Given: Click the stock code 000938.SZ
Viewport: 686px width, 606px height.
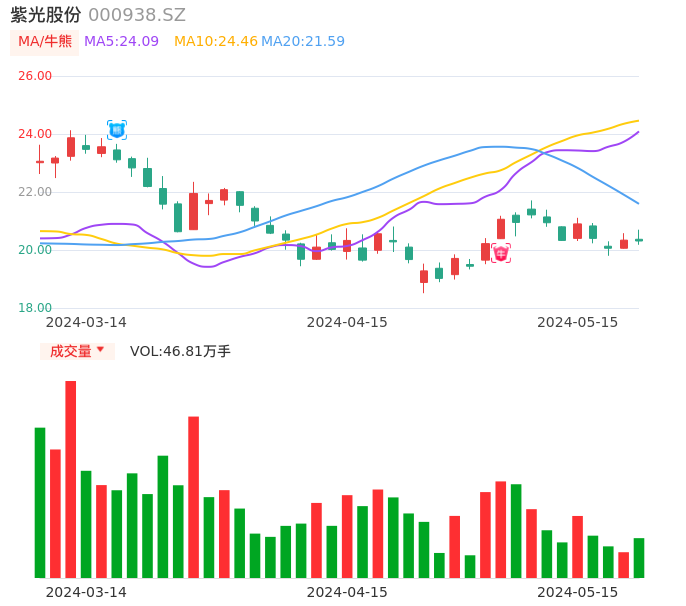Looking at the screenshot, I should tap(137, 15).
